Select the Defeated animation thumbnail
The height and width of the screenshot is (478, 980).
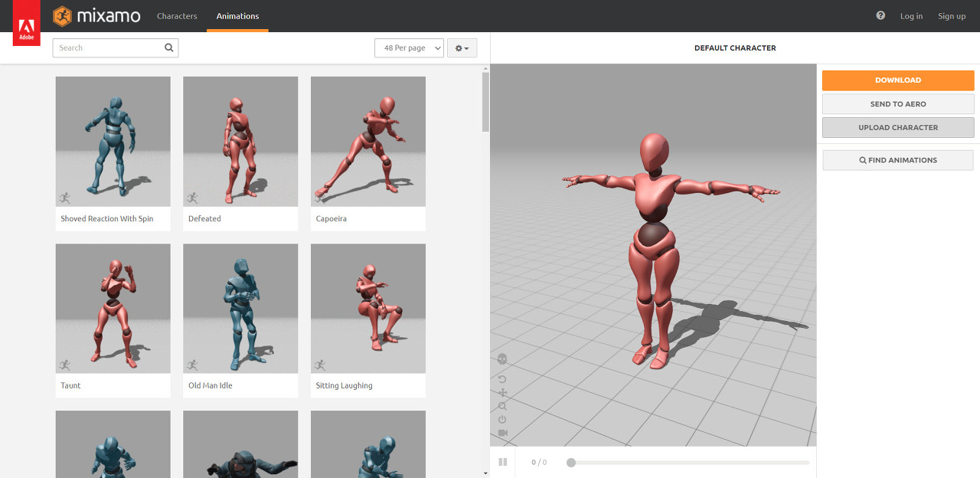[240, 142]
